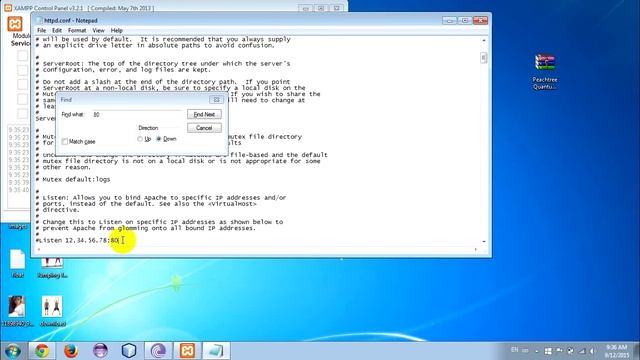Click the vertical scrollbar down arrow
640x360 pixels.
pos(484,242)
